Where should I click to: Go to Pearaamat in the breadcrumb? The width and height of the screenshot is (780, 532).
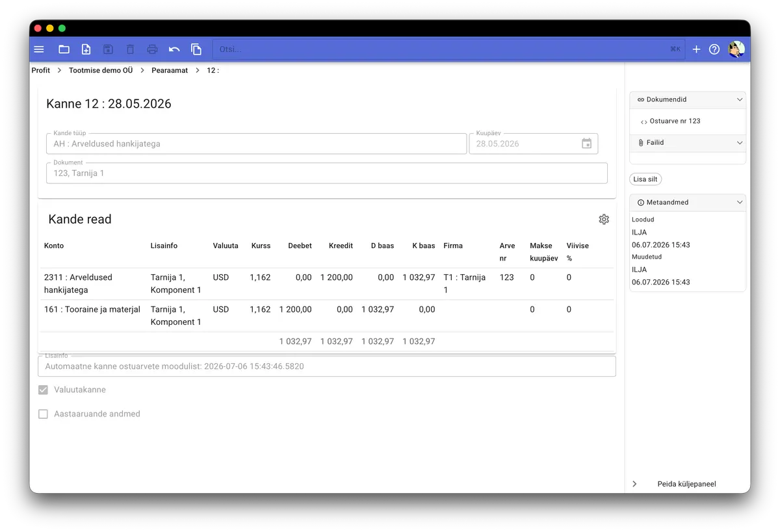170,70
